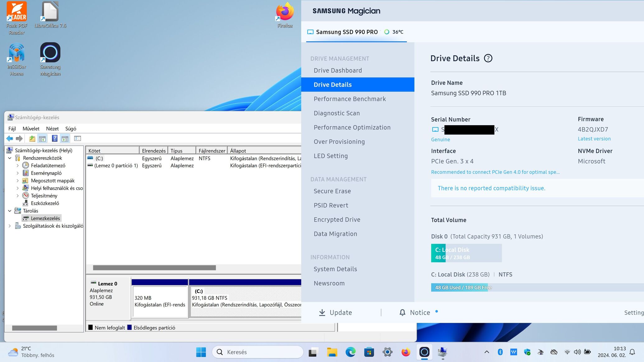
Task: Toggle the show/hide console tree toolbar icon
Action: (x=42, y=139)
